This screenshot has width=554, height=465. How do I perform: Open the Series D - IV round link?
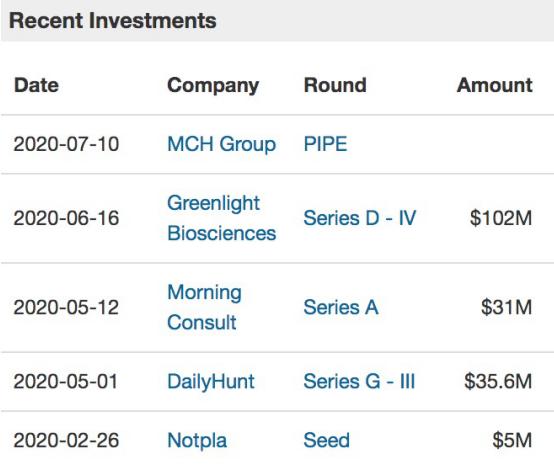(360, 218)
